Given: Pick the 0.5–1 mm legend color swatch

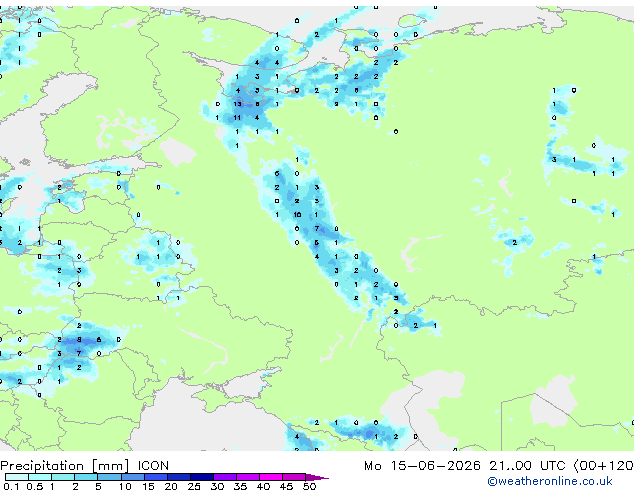Looking at the screenshot, I should (x=40, y=477).
